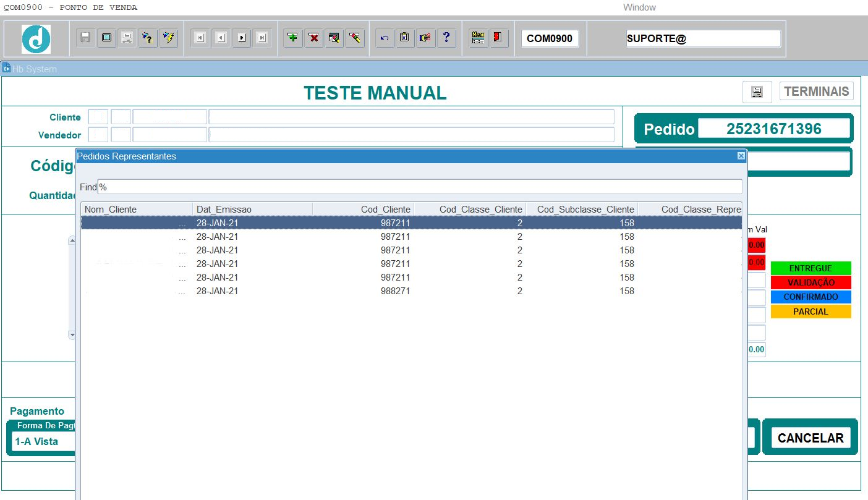Select the row with Cod_Cliente 988271

click(411, 291)
